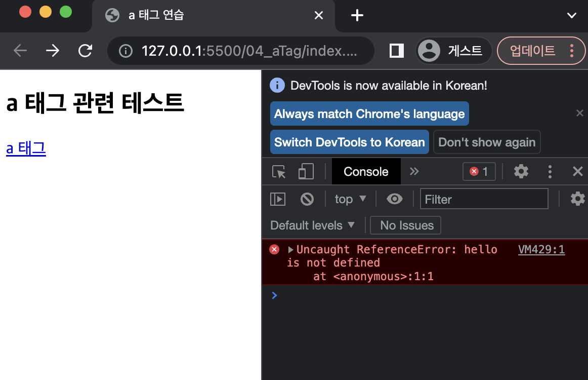Open the 'top' context dropdown
This screenshot has height=380, width=588.
[x=350, y=199]
